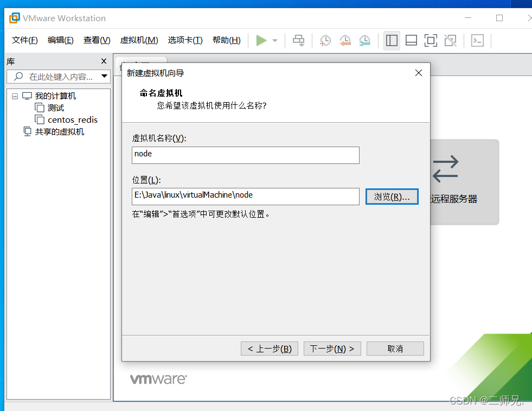Take a snapshot of the virtual machine
The height and width of the screenshot is (411, 532).
pyautogui.click(x=325, y=40)
